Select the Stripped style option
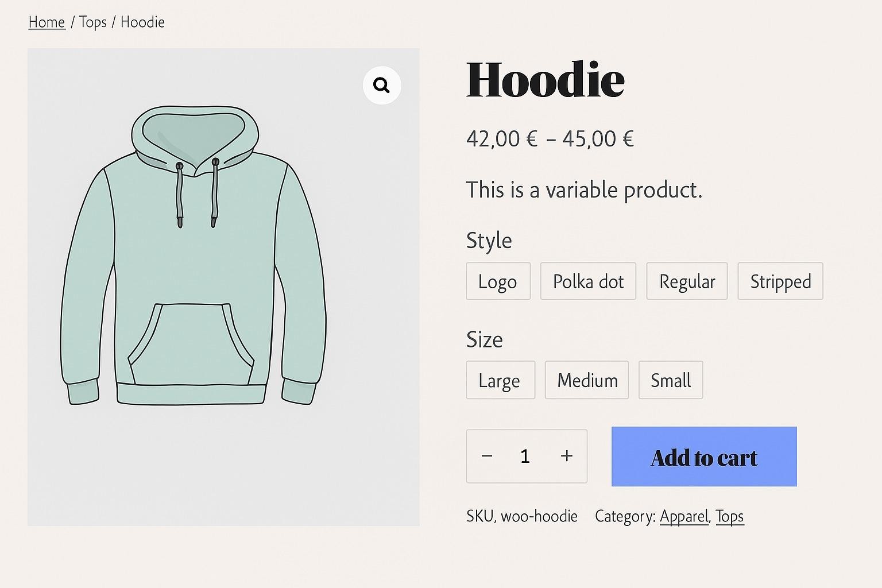 (780, 281)
